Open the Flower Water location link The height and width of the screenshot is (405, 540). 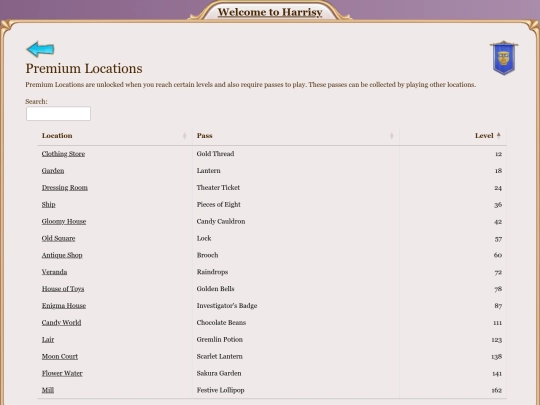point(62,373)
